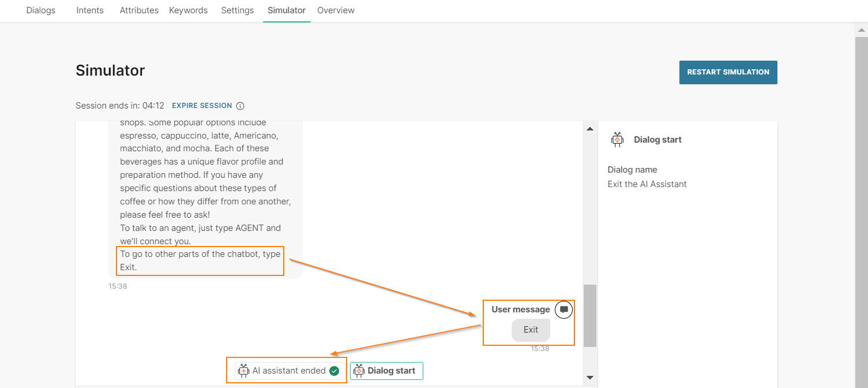Open the Settings tab
Screen dimensions: 868x388
238,10
